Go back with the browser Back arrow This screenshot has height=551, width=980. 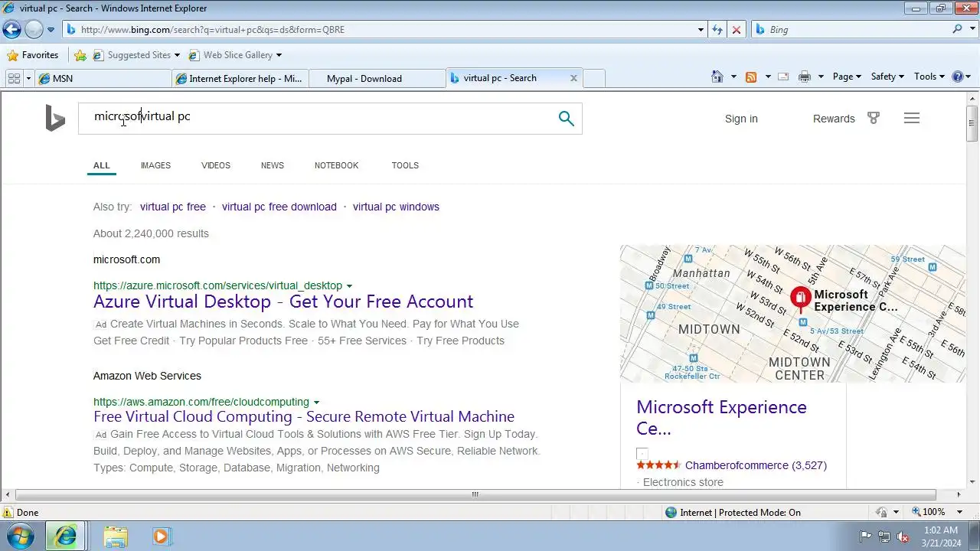pyautogui.click(x=11, y=30)
